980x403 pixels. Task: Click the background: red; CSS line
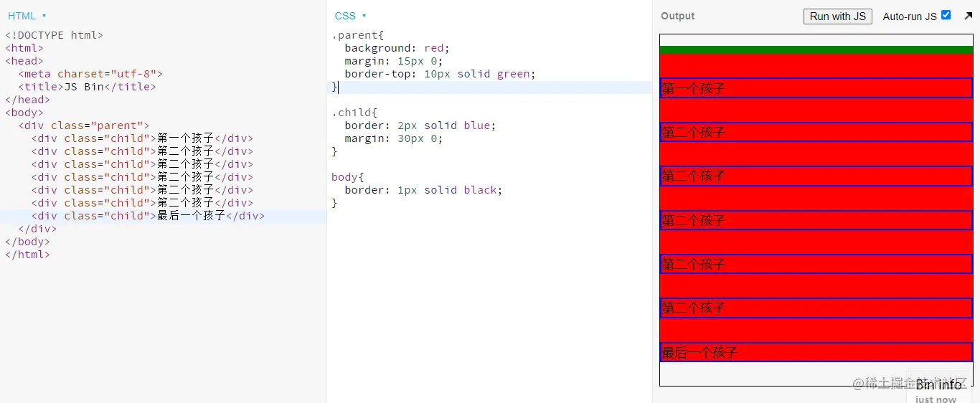(397, 48)
